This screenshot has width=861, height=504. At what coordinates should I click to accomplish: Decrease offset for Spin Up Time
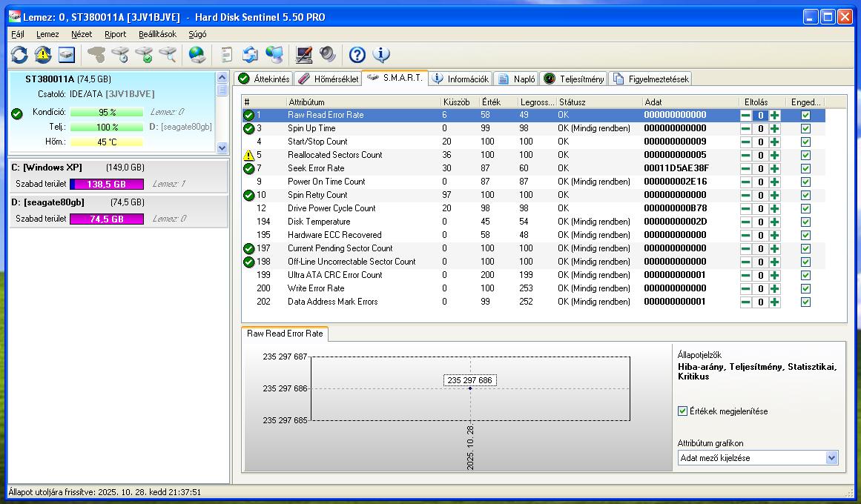pos(745,129)
